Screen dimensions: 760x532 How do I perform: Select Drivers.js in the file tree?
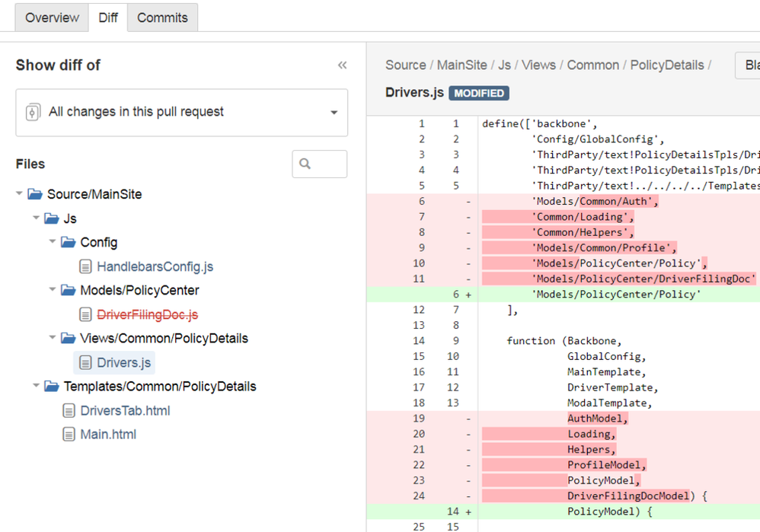123,363
